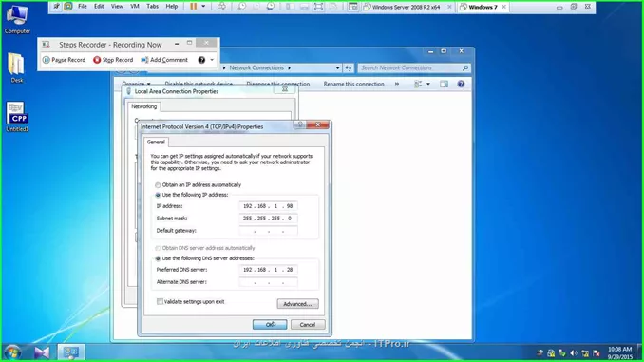Cancel the IPv4 Properties dialog
Viewport: 644px width, 362px height.
pos(308,325)
